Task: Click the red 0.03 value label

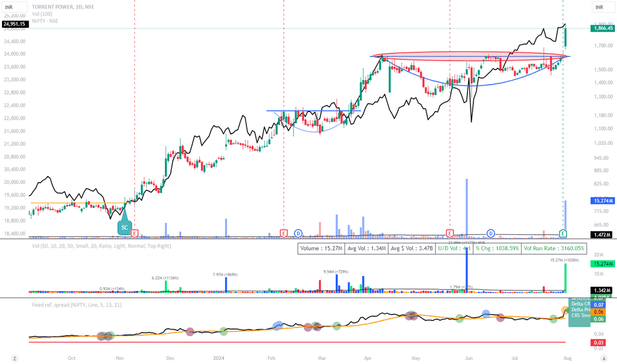Action: 599,343
